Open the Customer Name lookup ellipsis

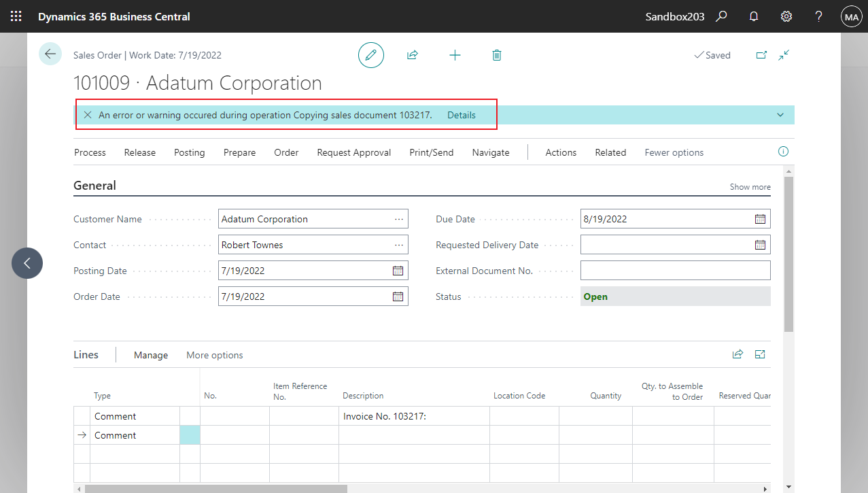tap(400, 218)
